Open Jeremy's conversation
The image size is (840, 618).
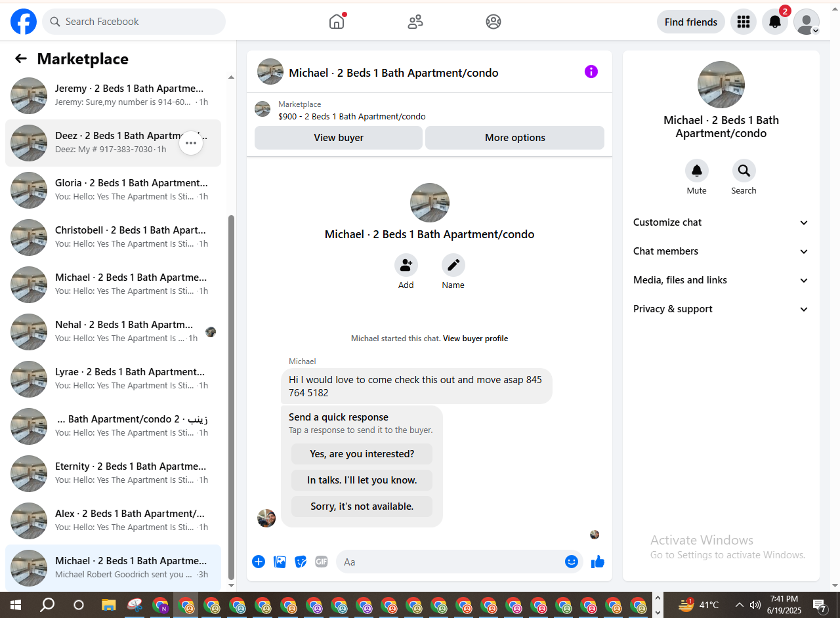pos(113,95)
